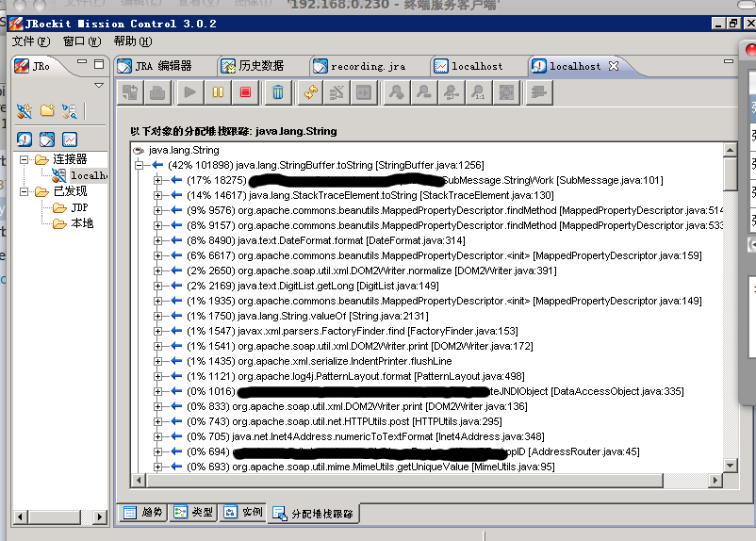
Task: Expand the DigitList.getLong node
Action: coord(157,286)
